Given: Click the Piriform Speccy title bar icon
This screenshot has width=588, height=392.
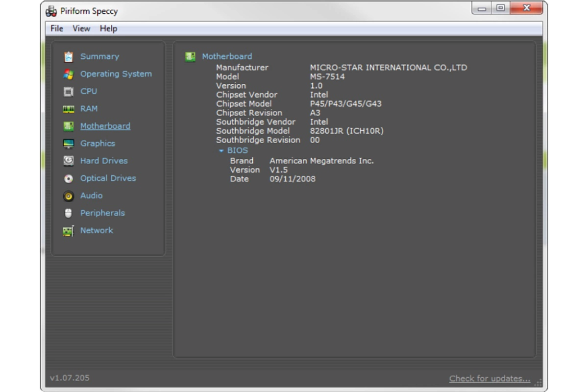Looking at the screenshot, I should (51, 11).
